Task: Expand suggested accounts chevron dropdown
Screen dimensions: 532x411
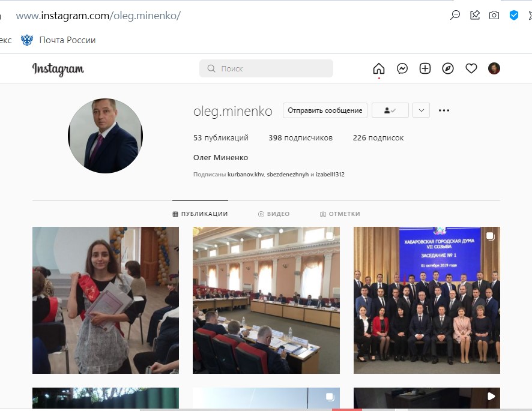Action: (x=421, y=110)
